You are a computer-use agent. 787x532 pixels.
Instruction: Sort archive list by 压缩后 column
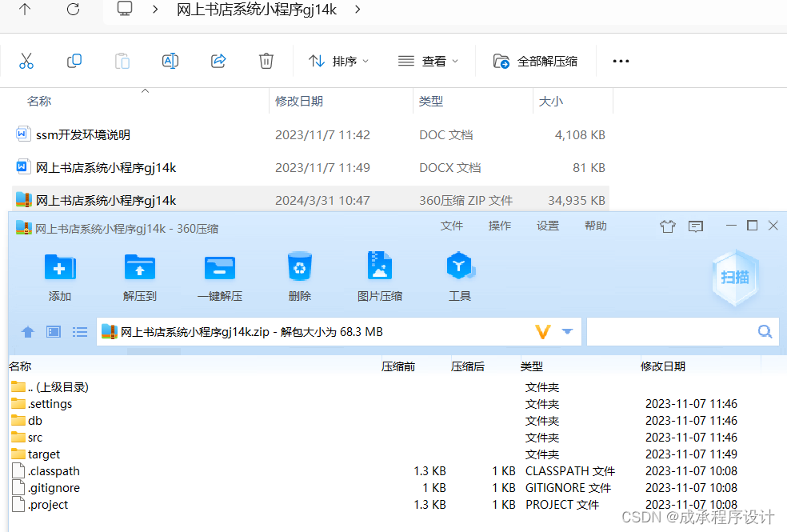point(468,366)
